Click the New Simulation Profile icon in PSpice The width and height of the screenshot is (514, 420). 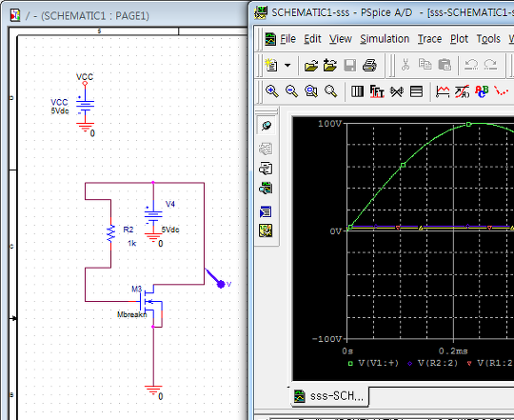tap(271, 65)
